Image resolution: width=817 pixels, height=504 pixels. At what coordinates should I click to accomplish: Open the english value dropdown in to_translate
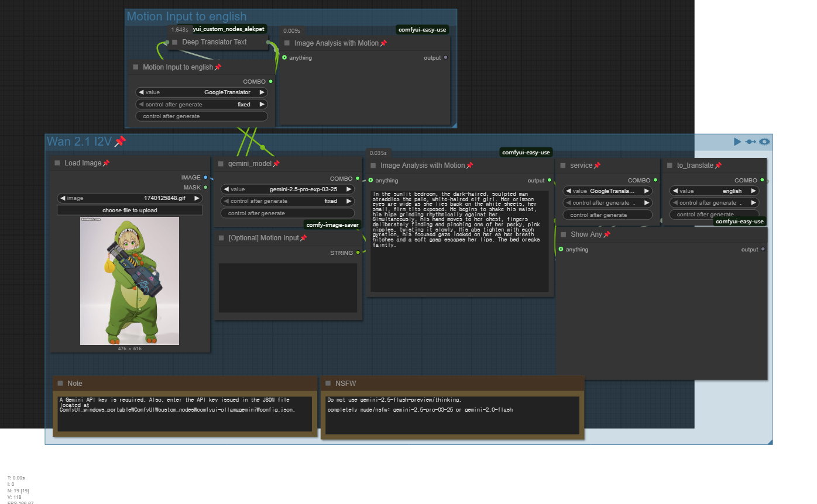pyautogui.click(x=714, y=191)
